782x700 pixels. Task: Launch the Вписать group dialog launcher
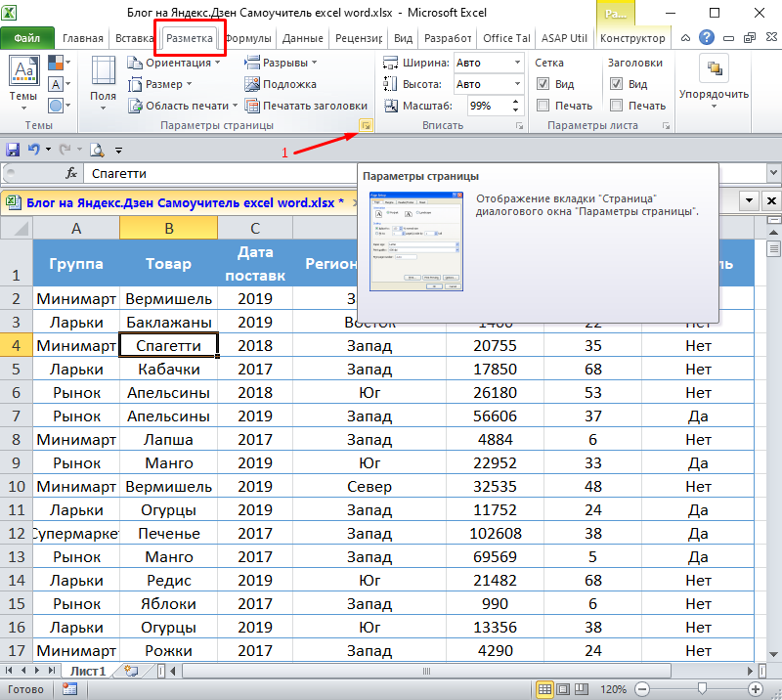(520, 126)
